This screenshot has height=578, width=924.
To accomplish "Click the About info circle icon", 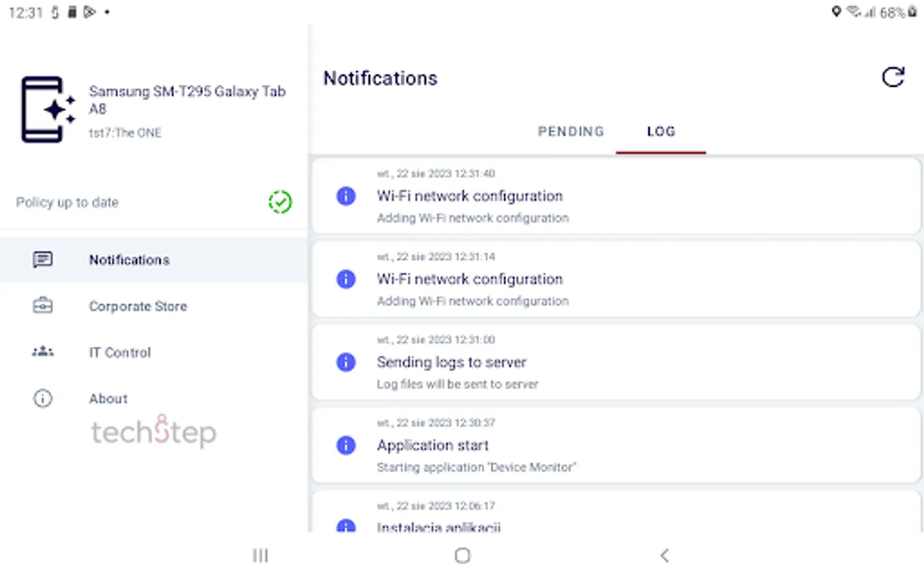I will click(43, 398).
